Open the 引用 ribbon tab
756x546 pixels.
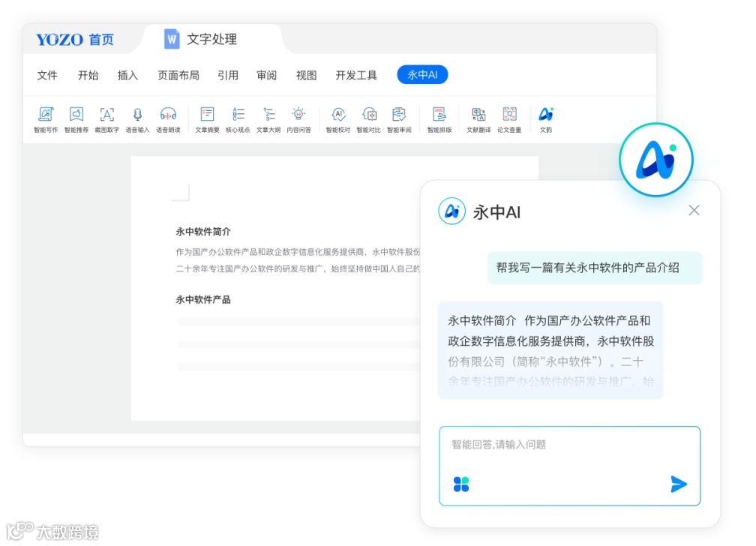228,75
